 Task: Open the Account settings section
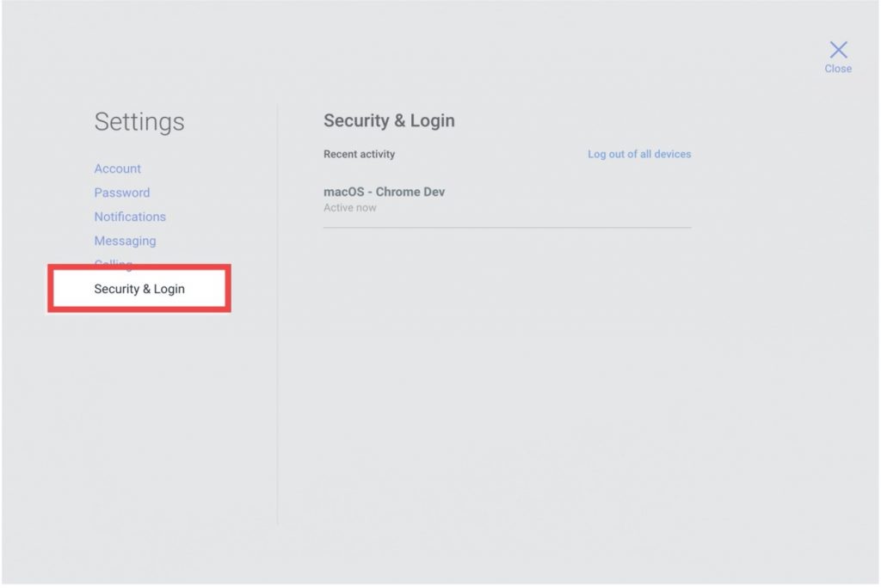[118, 168]
